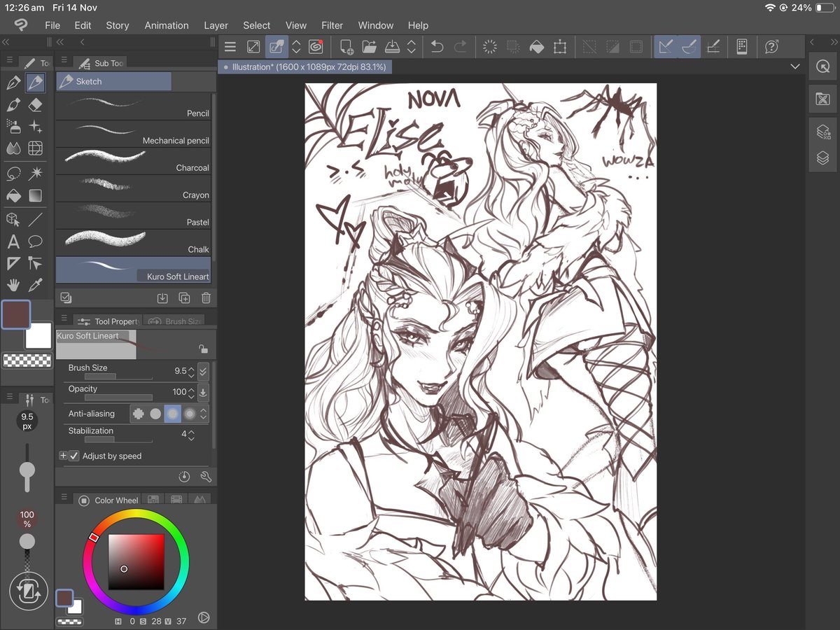Select the Airbrush tool

13,127
